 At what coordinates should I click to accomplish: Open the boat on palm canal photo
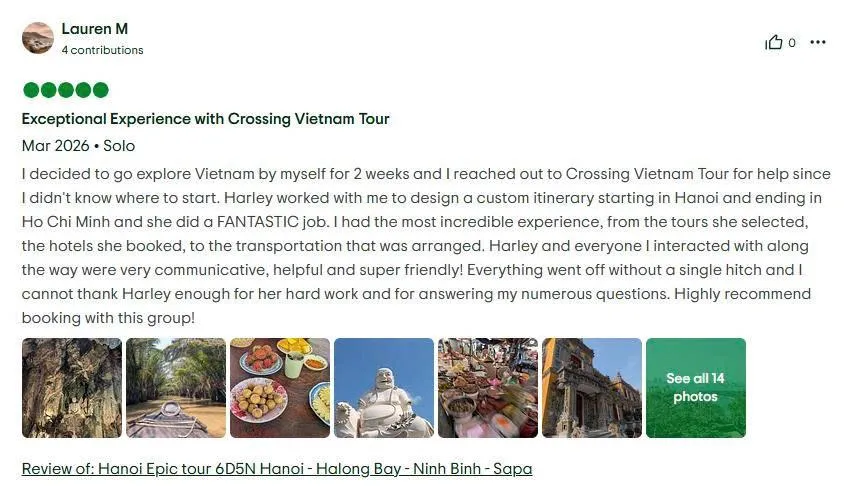point(176,388)
